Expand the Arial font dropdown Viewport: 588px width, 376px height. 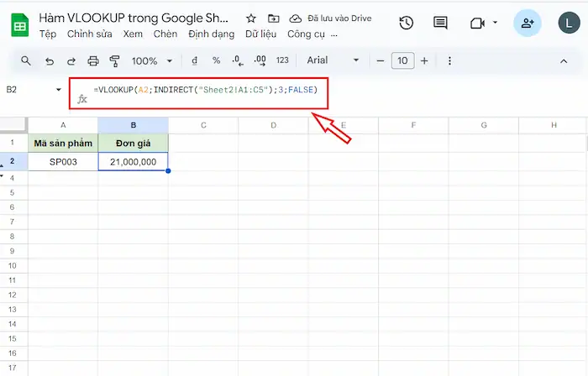333,60
